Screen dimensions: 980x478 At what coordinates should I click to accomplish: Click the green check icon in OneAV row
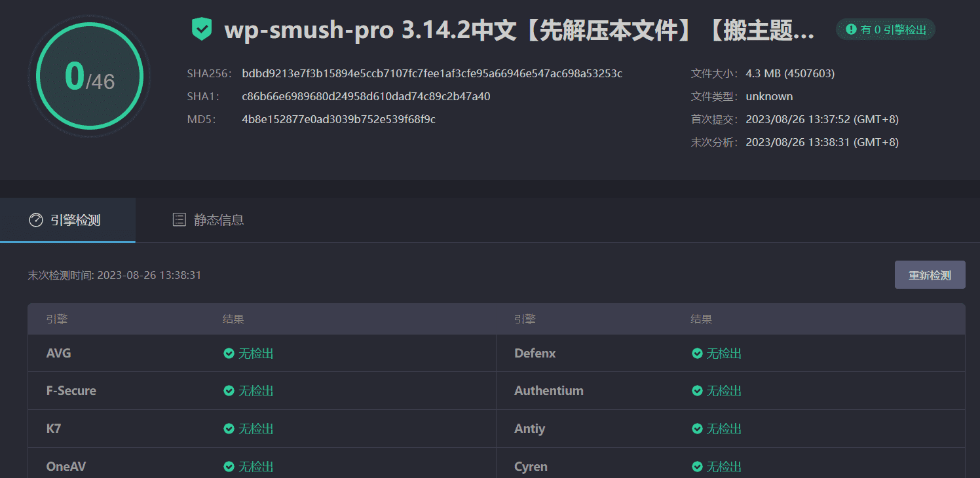click(229, 467)
